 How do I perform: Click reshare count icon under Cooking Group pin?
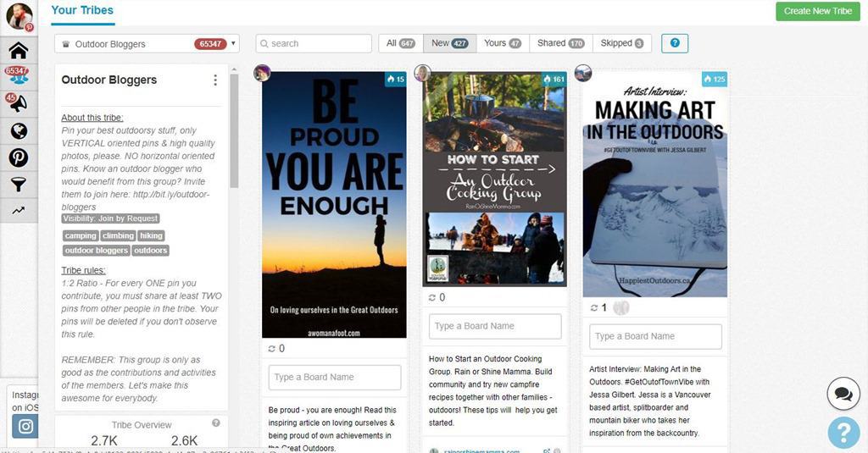point(432,297)
